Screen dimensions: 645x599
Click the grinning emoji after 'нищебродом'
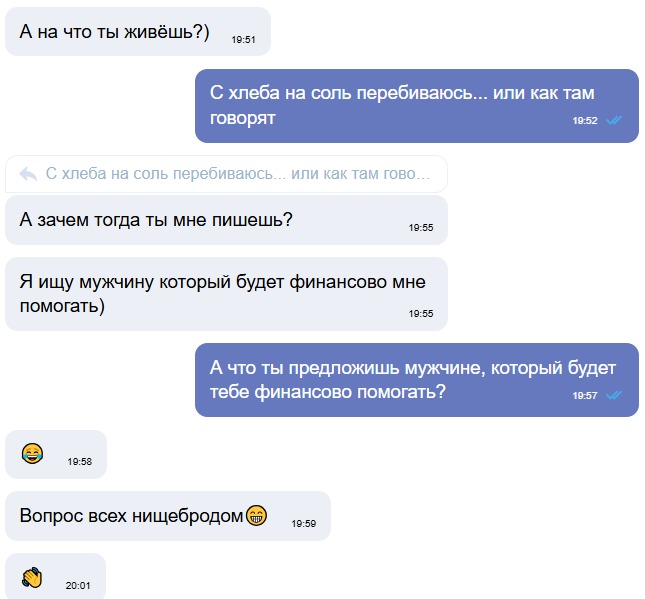point(258,516)
